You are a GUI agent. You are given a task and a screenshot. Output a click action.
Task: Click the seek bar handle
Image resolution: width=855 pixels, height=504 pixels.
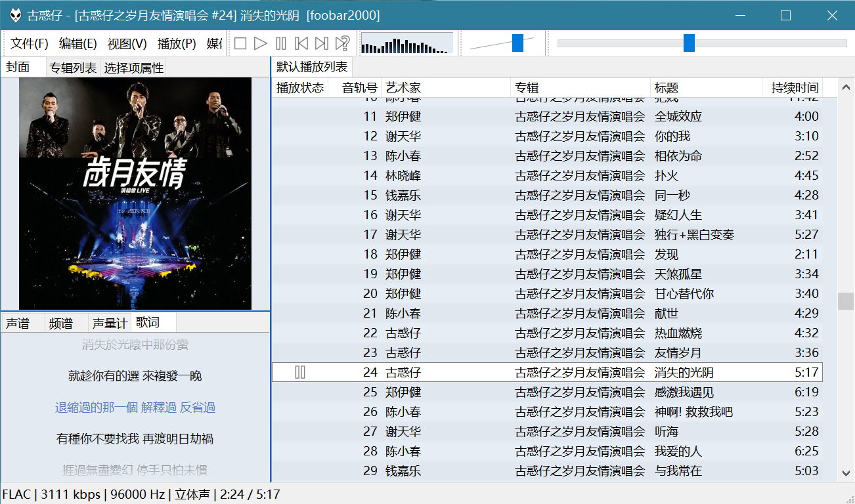[x=689, y=43]
